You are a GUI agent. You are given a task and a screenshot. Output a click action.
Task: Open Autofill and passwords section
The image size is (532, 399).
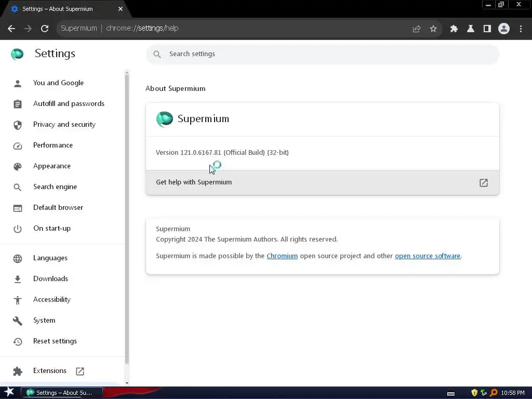click(x=69, y=103)
